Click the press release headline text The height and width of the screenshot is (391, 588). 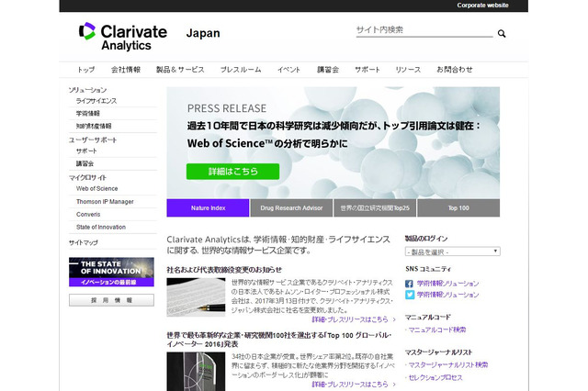click(x=334, y=134)
